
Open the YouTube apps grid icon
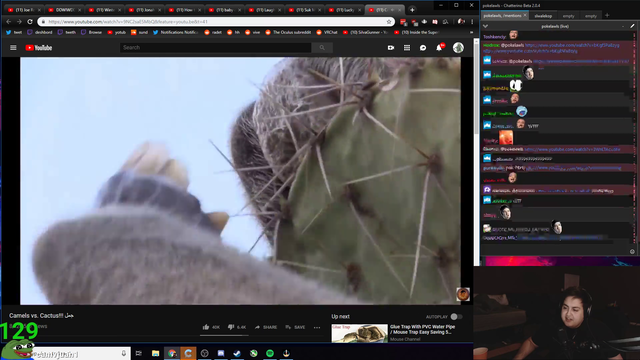[407, 48]
